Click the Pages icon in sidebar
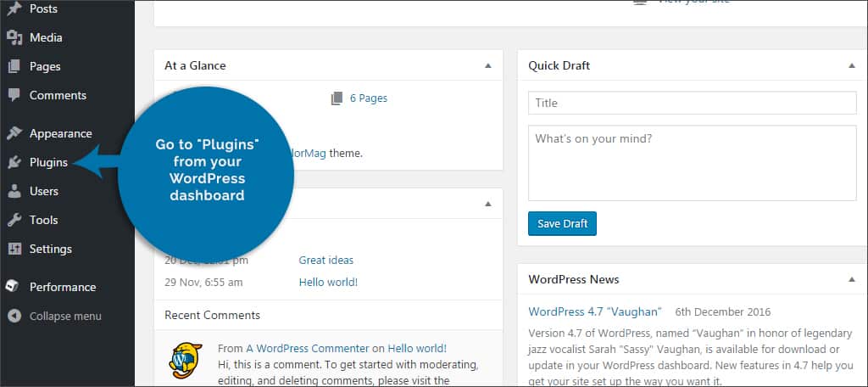This screenshot has height=387, width=868. tap(14, 66)
